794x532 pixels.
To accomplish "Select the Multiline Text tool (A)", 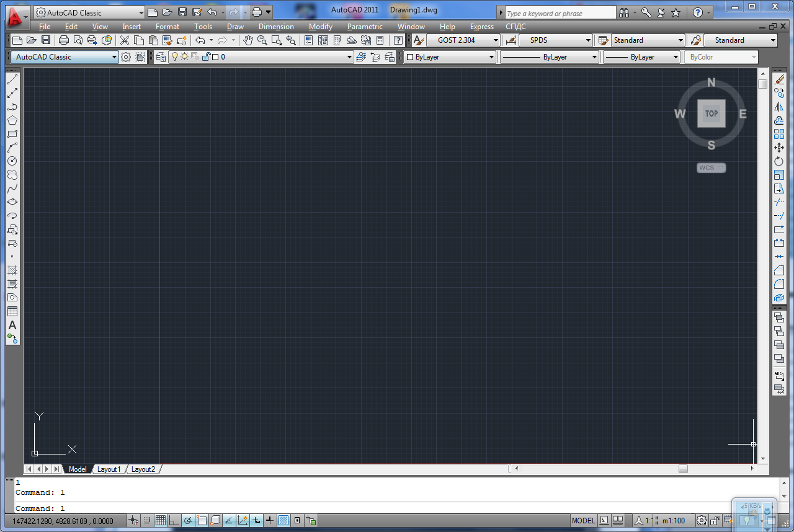I will (12, 325).
